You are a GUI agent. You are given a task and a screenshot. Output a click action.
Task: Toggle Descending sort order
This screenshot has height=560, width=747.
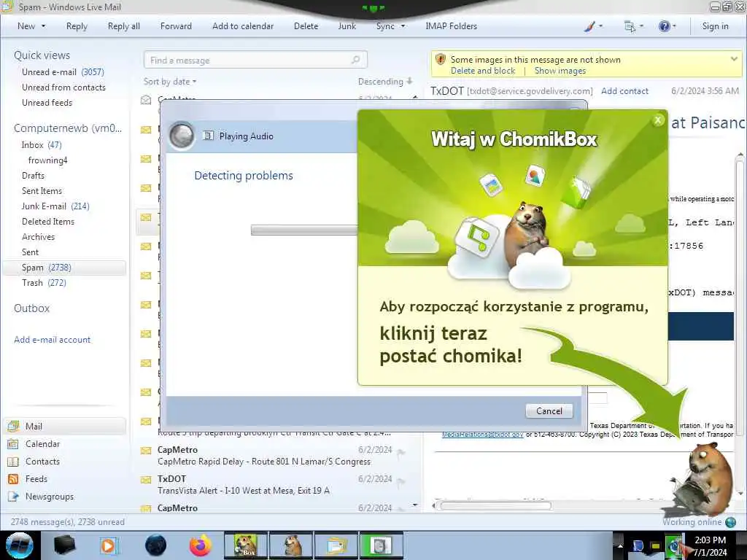pyautogui.click(x=385, y=82)
